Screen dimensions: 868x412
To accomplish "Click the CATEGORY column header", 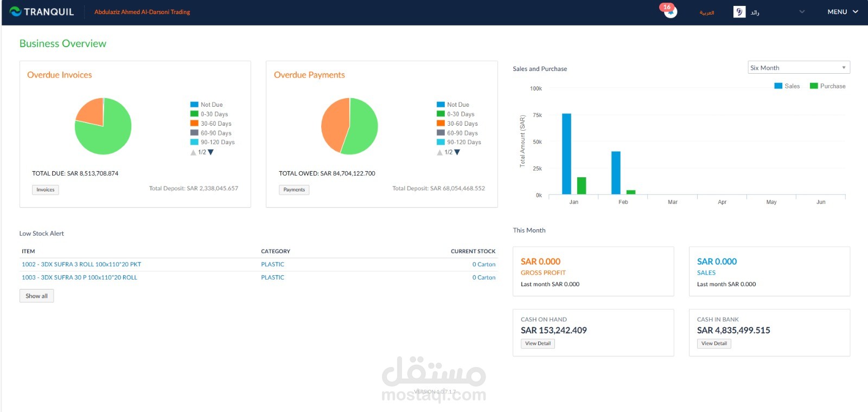I will (276, 252).
